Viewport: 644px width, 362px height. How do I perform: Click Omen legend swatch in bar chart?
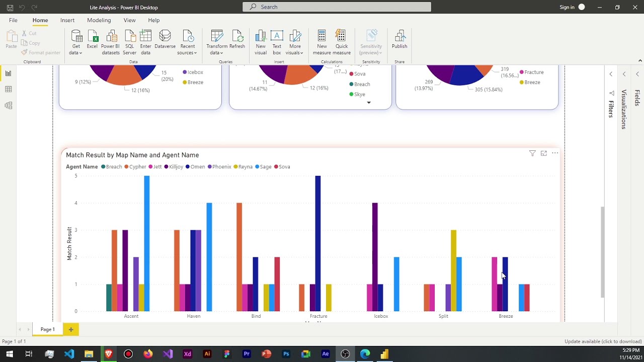tap(188, 167)
